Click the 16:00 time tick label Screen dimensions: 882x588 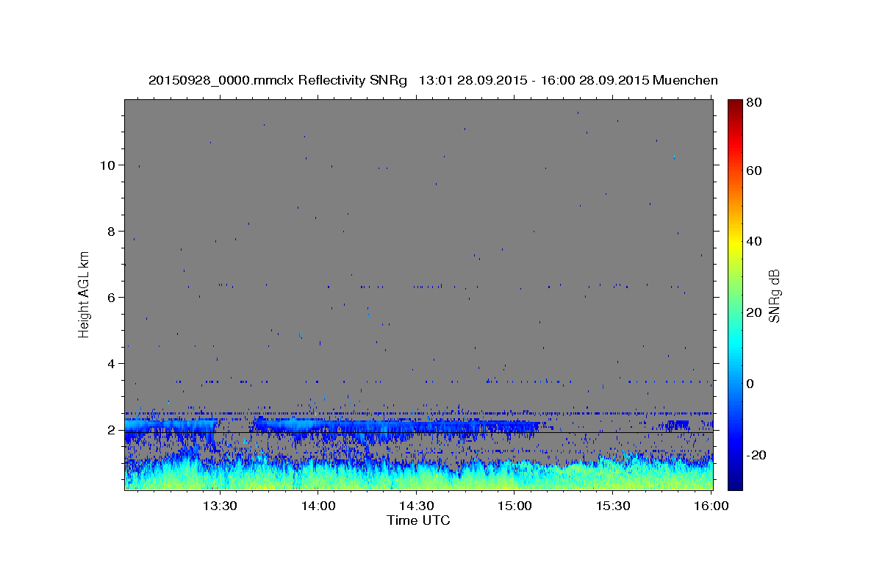click(x=712, y=506)
